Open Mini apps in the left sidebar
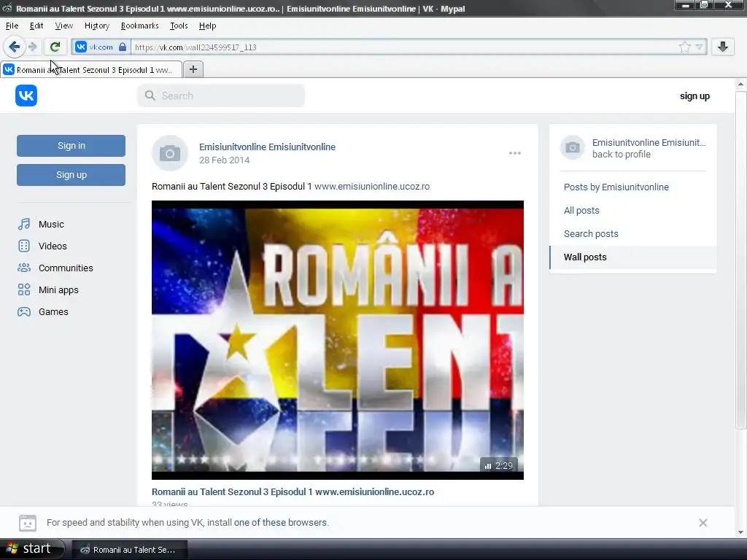This screenshot has height=560, width=747. 58,290
